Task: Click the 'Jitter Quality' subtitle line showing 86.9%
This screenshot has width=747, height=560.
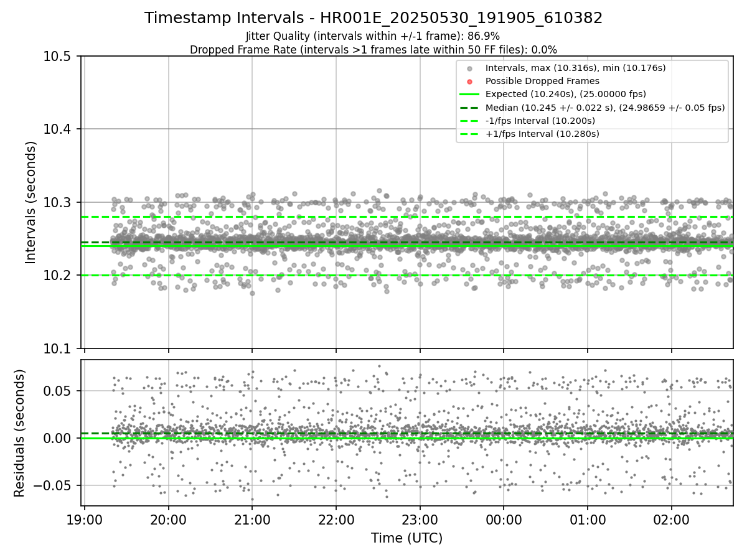Action: tap(373, 36)
